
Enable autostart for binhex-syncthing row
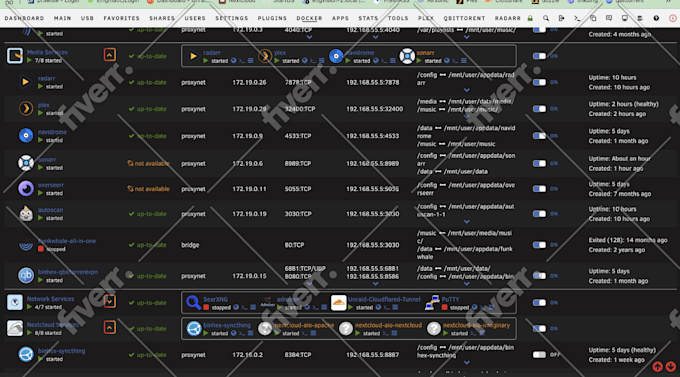click(539, 355)
